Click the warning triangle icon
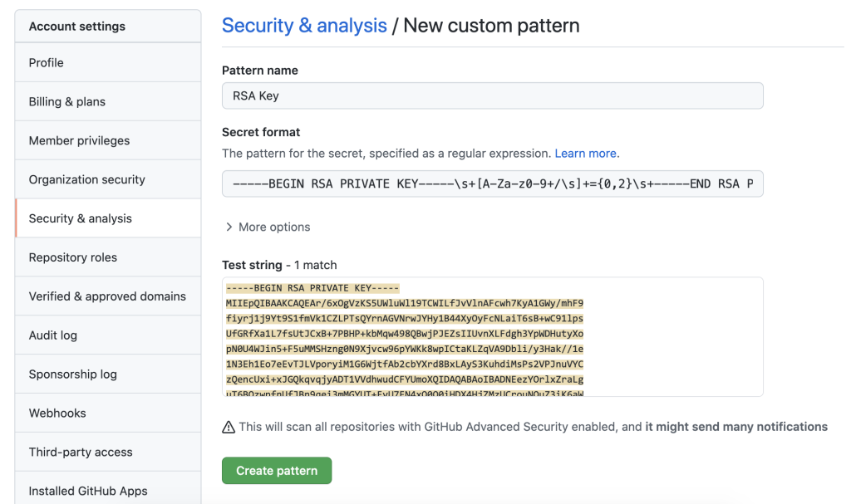 [229, 427]
